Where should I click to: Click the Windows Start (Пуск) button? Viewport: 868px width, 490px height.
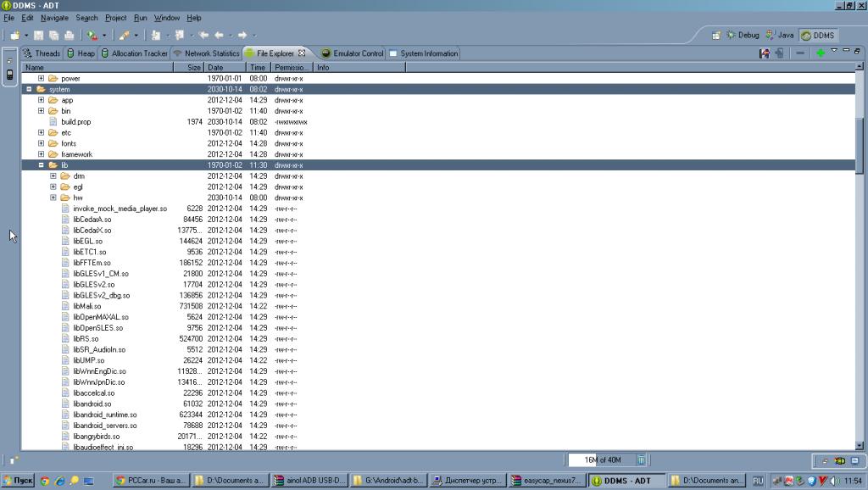(x=18, y=481)
